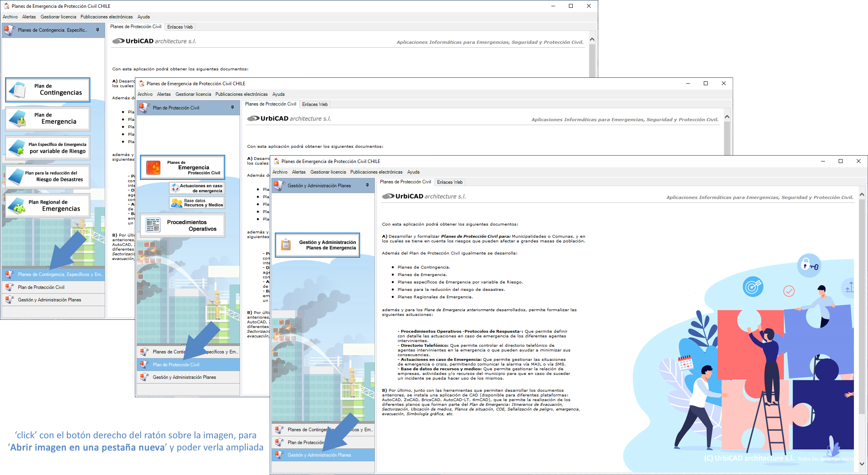Image resolution: width=868 pixels, height=475 pixels.
Task: Click UrbiCAD architecture logo in back window
Action: click(x=154, y=41)
